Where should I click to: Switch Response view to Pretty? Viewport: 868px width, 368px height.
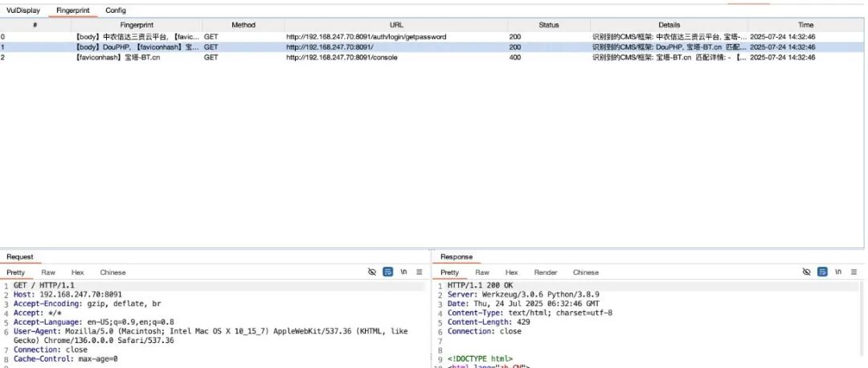tap(449, 272)
